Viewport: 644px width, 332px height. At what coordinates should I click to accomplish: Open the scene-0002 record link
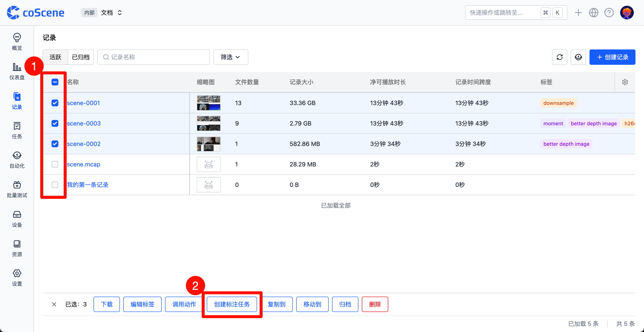[83, 144]
